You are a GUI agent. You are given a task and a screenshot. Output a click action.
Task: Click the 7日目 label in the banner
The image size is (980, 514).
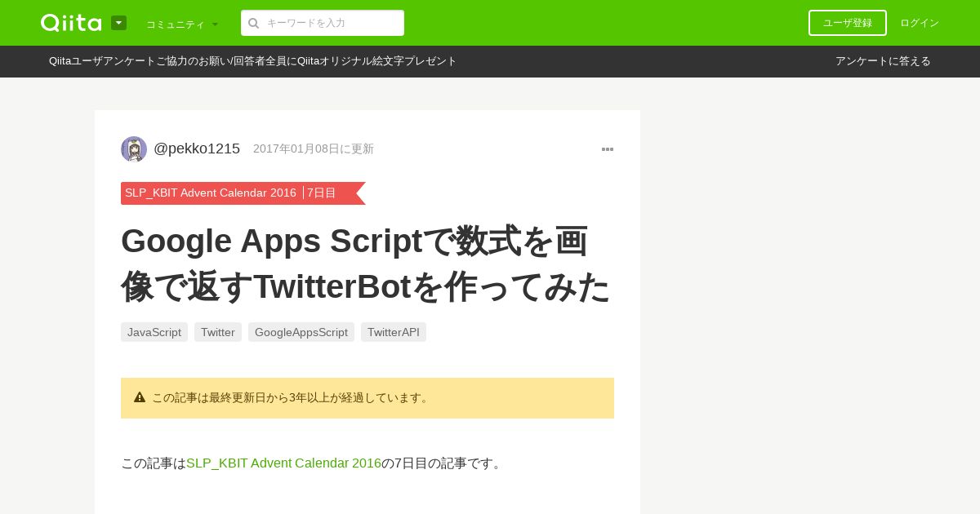click(322, 193)
